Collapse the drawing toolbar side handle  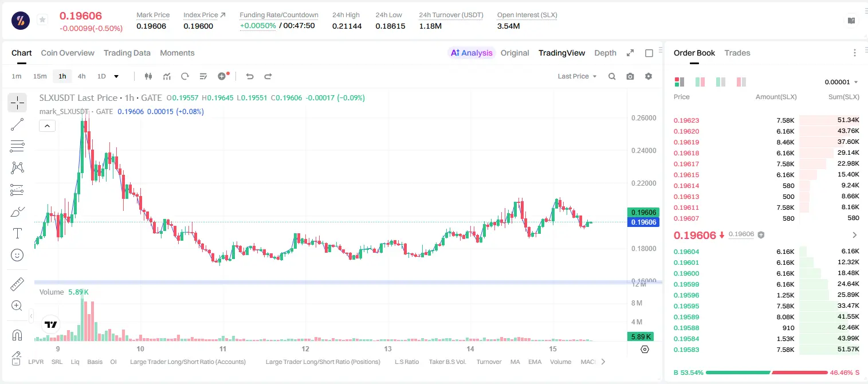point(31,315)
